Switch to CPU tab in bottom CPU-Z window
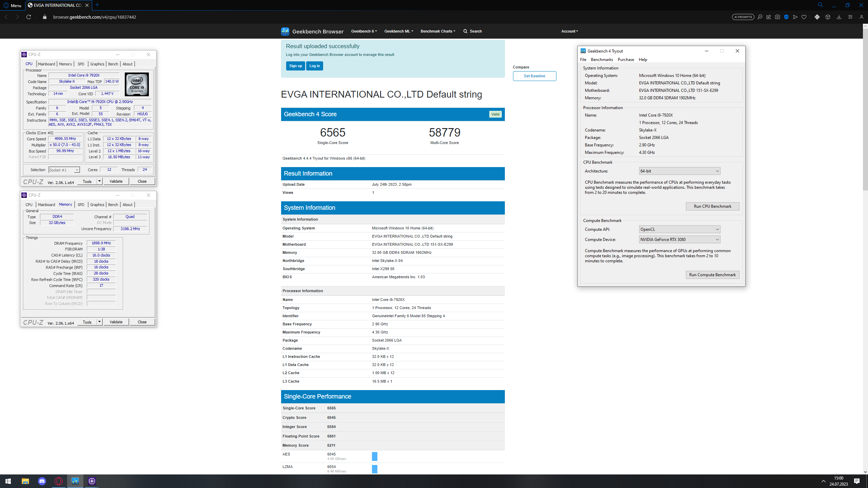Viewport: 868px width, 488px height. pos(29,205)
